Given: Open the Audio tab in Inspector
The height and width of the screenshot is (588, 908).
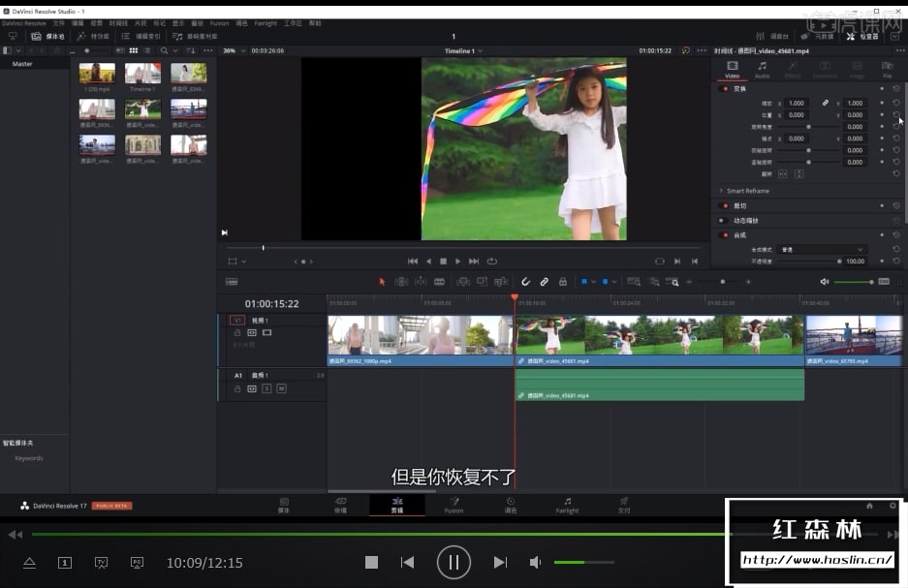Looking at the screenshot, I should (762, 68).
